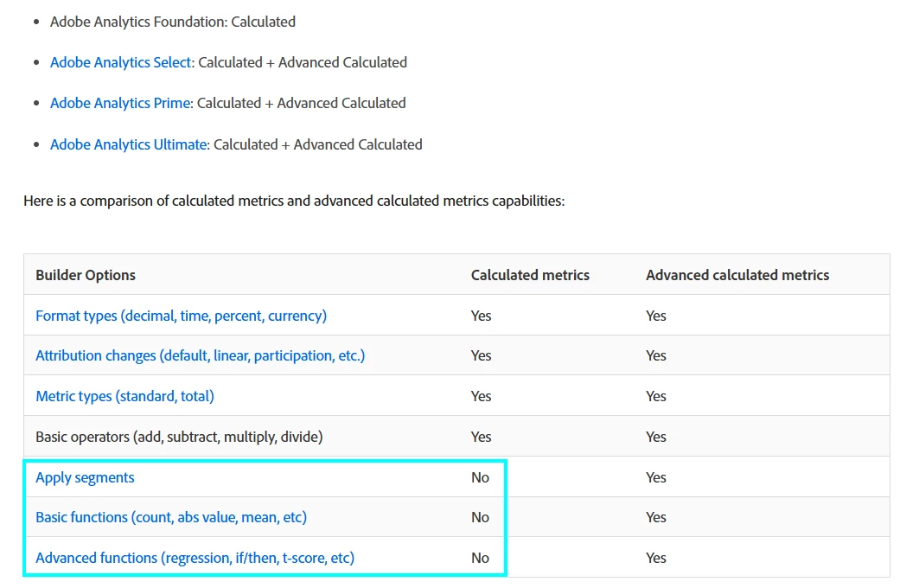Open Metric types (standard, total) link
The height and width of the screenshot is (588, 919).
(x=124, y=396)
